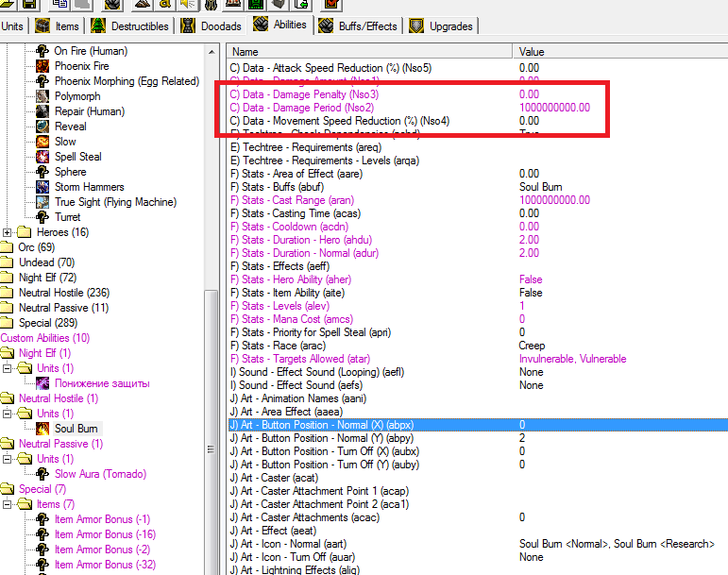The height and width of the screenshot is (575, 728).
Task: Select the Night Elf (72) folder
Action: pos(47,278)
